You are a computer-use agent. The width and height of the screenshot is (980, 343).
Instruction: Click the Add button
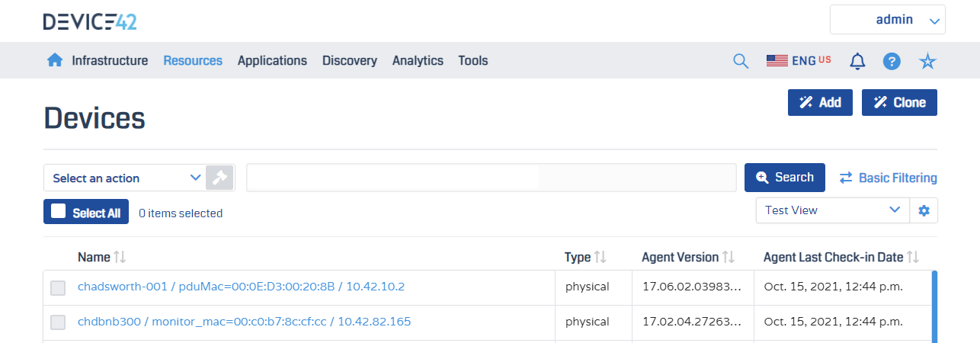[820, 102]
